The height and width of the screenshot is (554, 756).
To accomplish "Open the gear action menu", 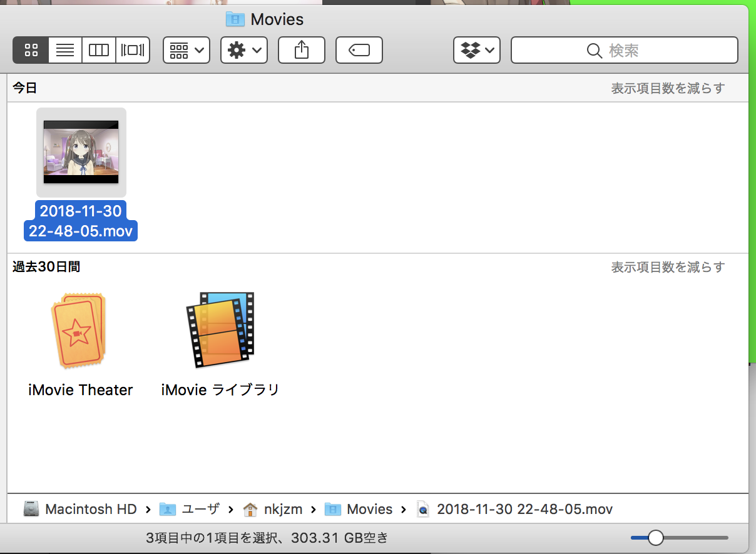I will pyautogui.click(x=244, y=50).
